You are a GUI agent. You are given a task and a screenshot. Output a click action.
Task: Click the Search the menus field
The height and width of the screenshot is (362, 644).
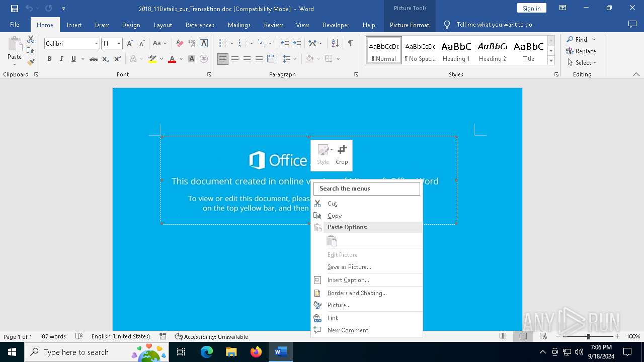coord(367,189)
